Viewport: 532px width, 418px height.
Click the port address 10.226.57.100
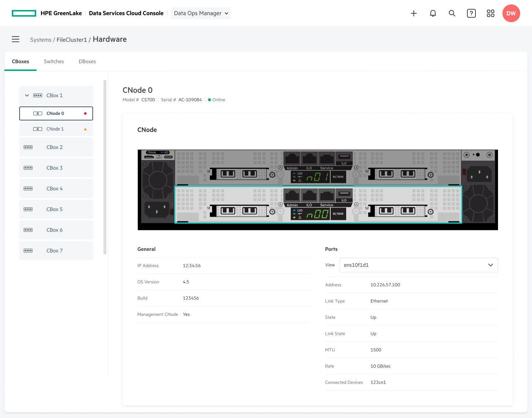(x=385, y=285)
